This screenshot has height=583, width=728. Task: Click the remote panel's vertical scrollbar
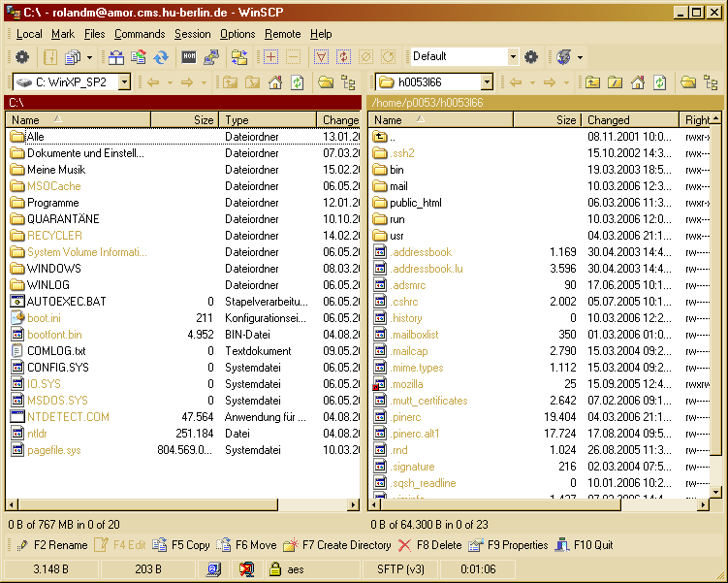[x=716, y=291]
